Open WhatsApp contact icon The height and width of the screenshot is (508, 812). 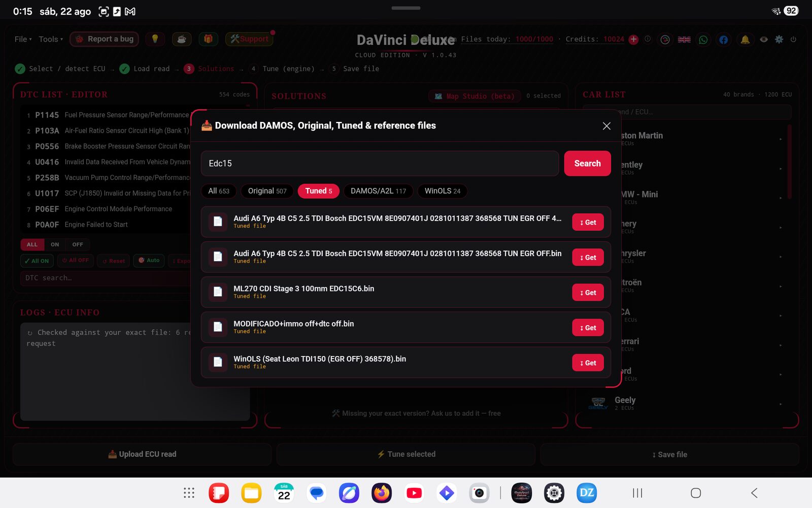703,40
